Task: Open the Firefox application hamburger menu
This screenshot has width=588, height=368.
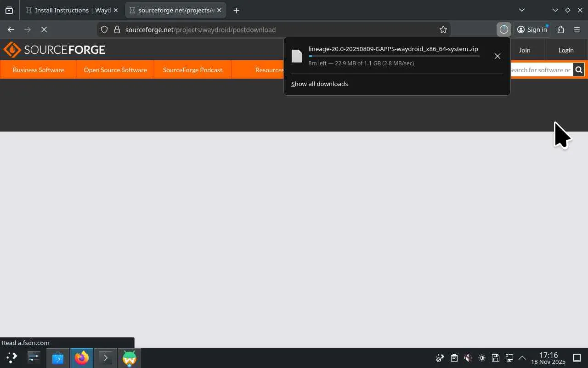Action: point(577,29)
